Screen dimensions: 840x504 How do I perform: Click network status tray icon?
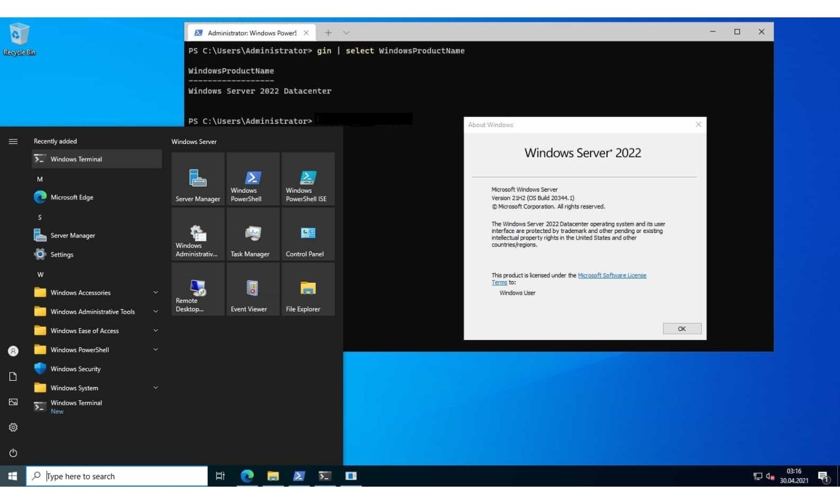pyautogui.click(x=758, y=476)
